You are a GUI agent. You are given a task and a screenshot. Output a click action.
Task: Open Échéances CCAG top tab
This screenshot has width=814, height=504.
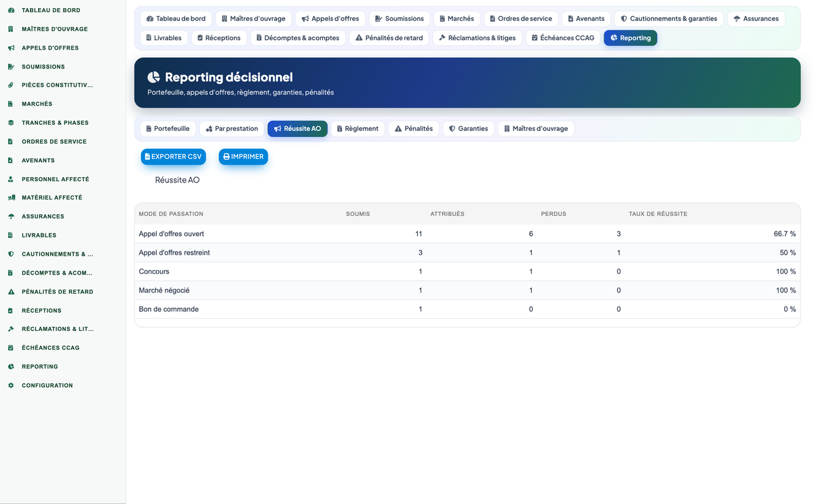563,38
